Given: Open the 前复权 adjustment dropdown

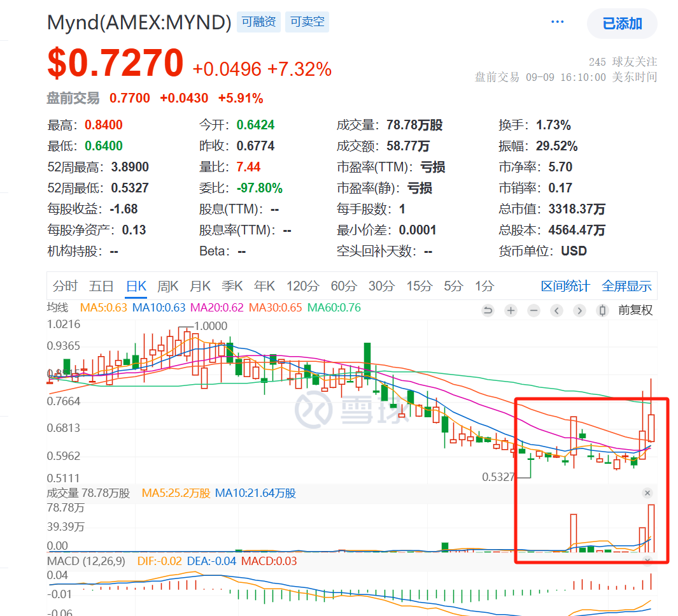Looking at the screenshot, I should click(635, 310).
